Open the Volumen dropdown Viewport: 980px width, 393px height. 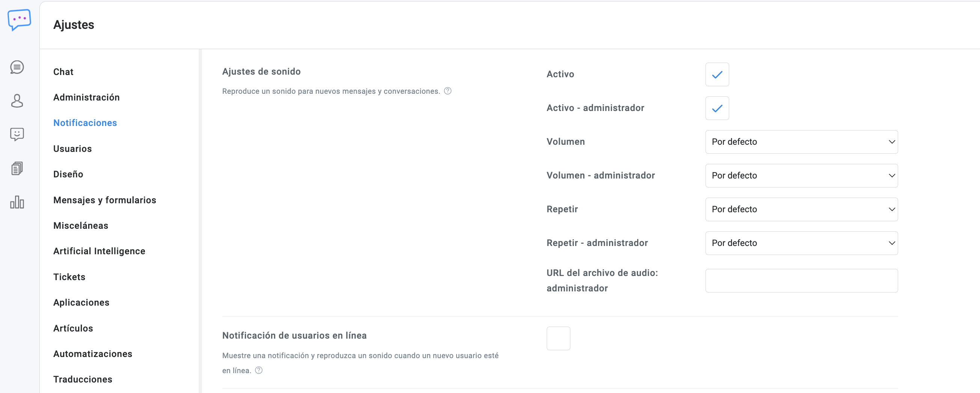point(801,142)
